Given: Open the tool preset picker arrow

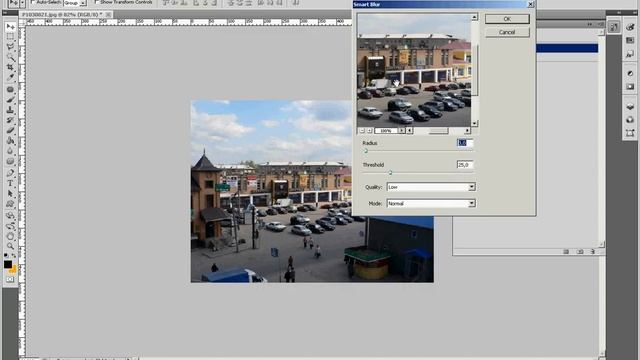Looking at the screenshot, I should (x=22, y=3).
